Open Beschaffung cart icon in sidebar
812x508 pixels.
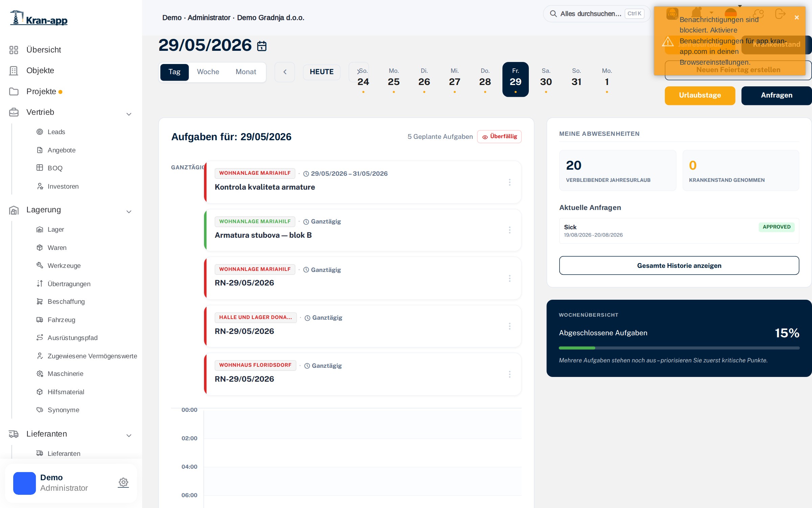40,301
